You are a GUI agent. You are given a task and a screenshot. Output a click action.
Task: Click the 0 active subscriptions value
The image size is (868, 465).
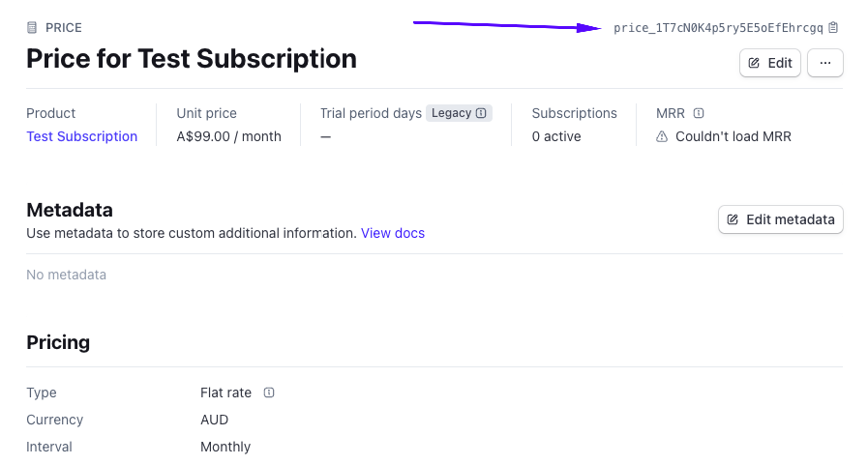pos(556,136)
